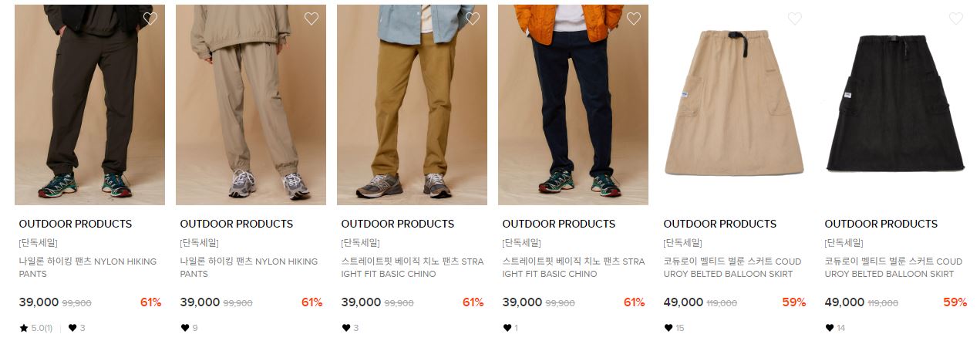Open the black COUDUROY BELTED BALLOON SKIRT title

894,268
